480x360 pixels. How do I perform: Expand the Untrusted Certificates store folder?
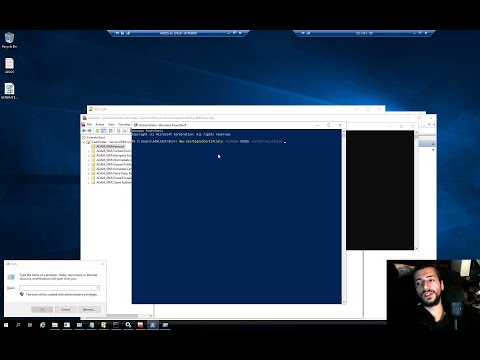[88, 169]
